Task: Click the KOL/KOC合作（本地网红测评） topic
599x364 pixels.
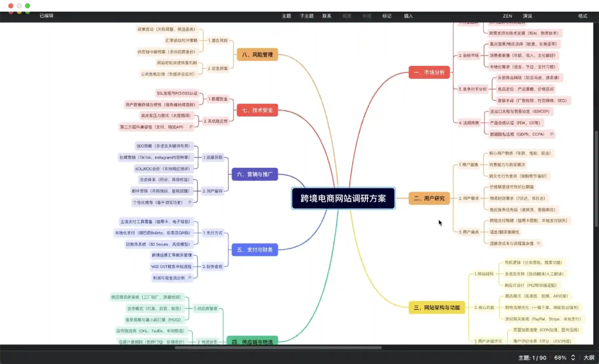Action: [164, 168]
